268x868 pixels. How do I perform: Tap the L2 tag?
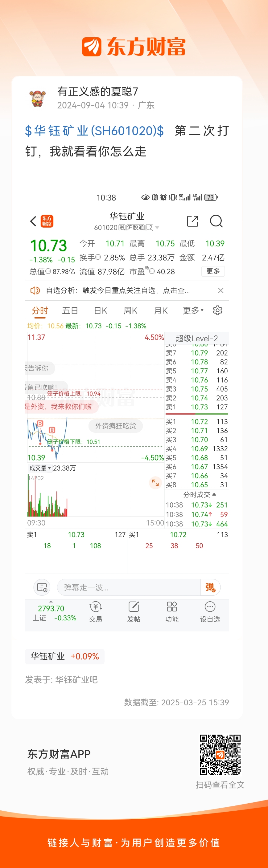pyautogui.click(x=149, y=228)
